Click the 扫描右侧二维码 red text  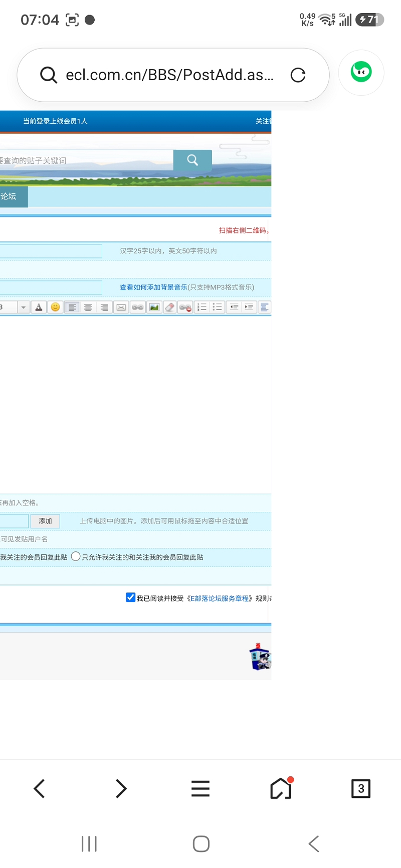click(x=244, y=230)
